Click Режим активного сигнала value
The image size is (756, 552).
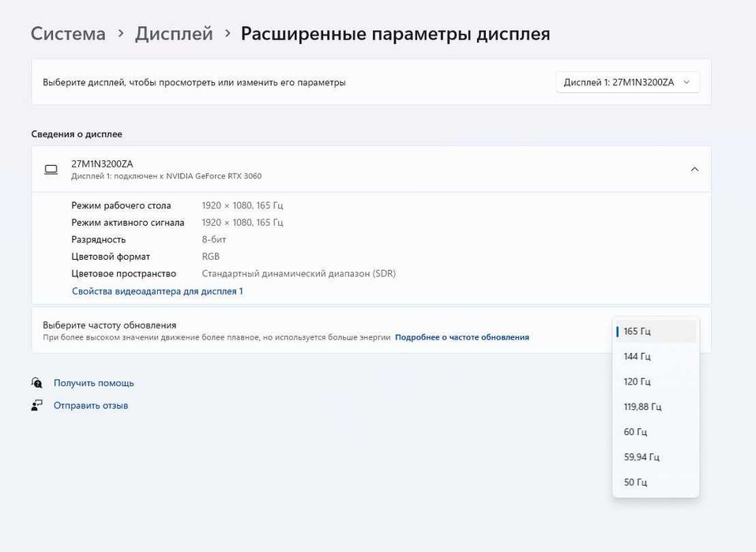click(242, 222)
